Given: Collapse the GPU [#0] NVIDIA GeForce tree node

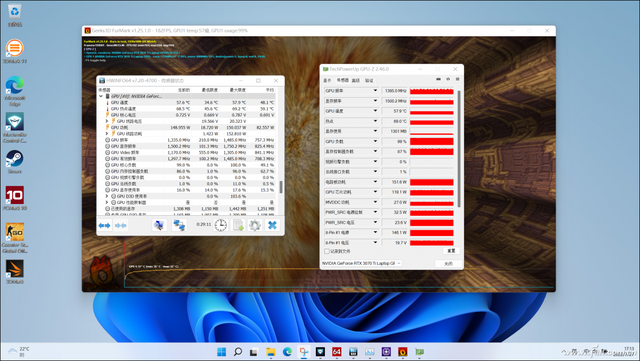Looking at the screenshot, I should pos(101,96).
